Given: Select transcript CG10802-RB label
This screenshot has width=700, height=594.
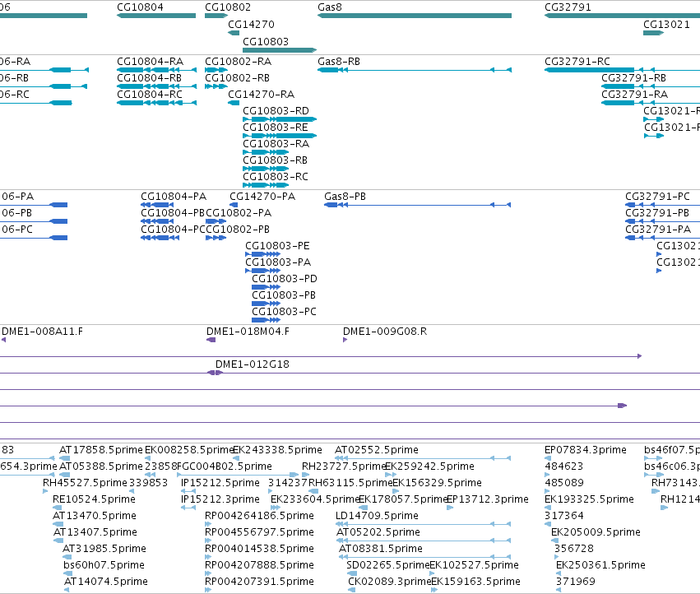Looking at the screenshot, I should (x=237, y=77).
